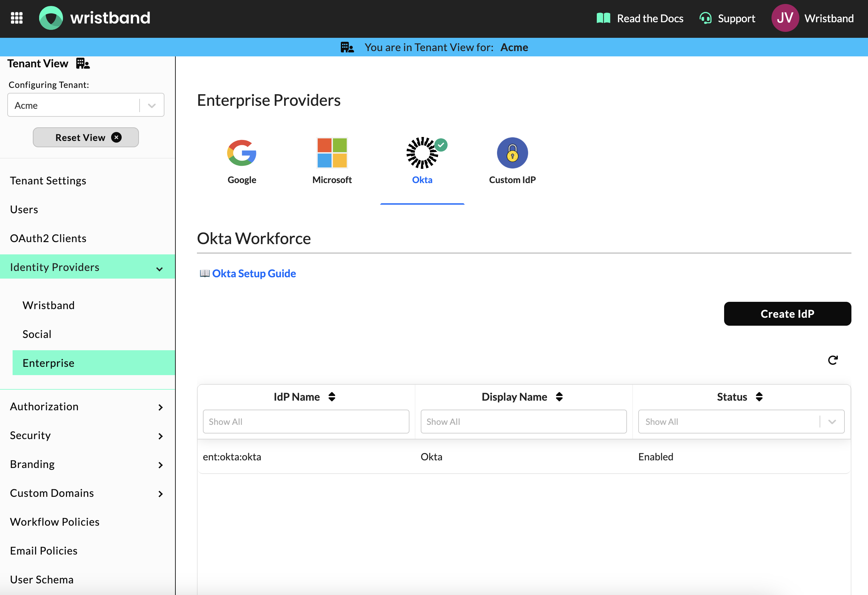Open the apps grid menu icon
The width and height of the screenshot is (868, 595).
pyautogui.click(x=17, y=18)
